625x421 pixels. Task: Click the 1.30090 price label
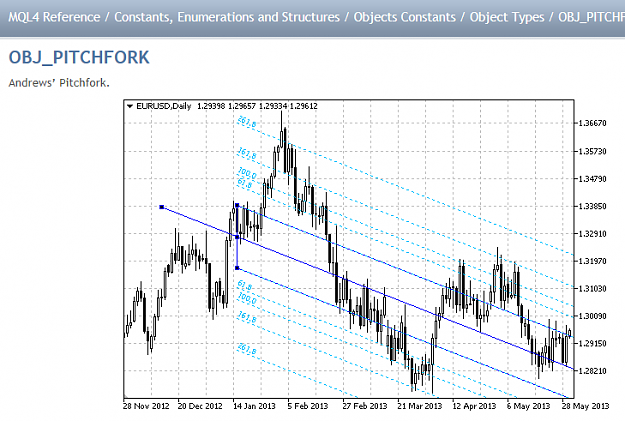click(x=592, y=316)
